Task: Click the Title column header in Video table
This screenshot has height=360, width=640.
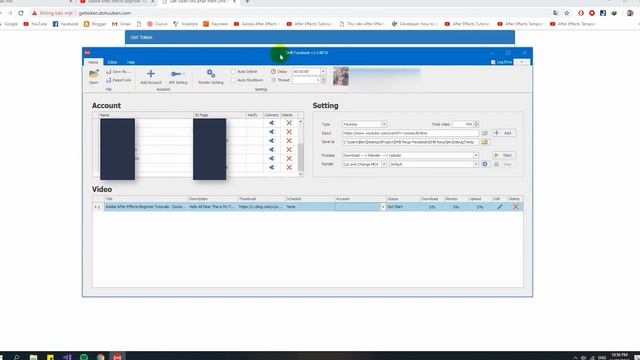Action: 146,199
